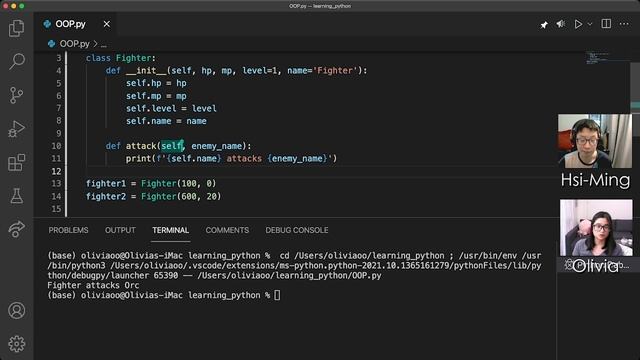Close the OOP.py editor tab
This screenshot has width=640, height=360.
[107, 24]
